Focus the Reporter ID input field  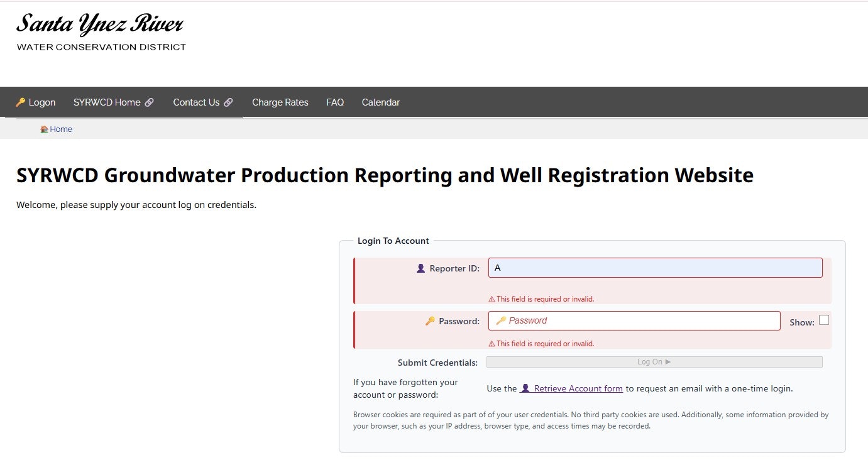[655, 268]
